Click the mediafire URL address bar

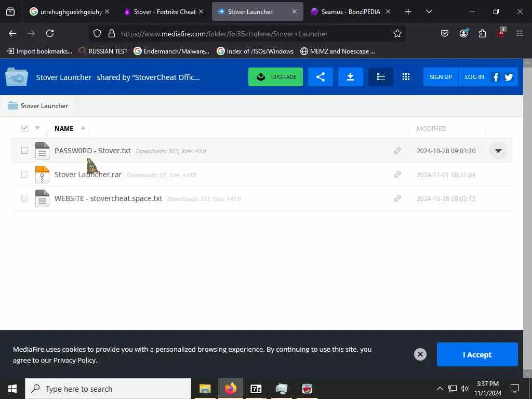248,33
